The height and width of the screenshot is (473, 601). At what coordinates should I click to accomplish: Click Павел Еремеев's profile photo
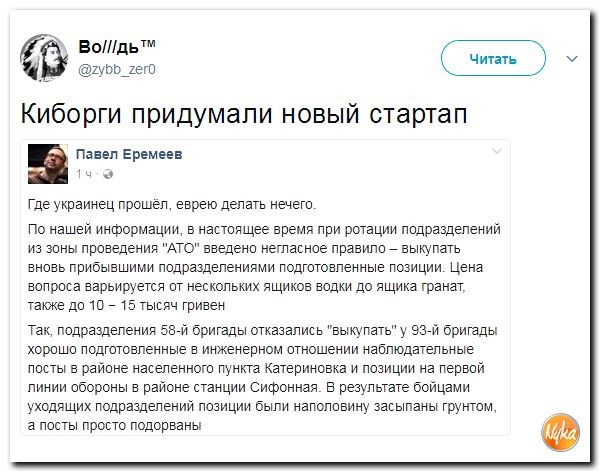click(48, 160)
